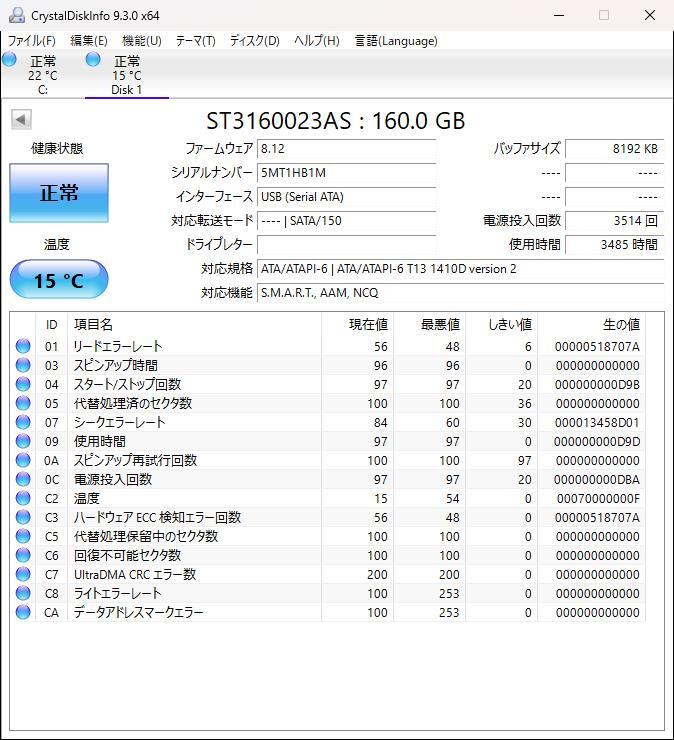Click the 対応転送モード field SATA/150

tap(346, 221)
